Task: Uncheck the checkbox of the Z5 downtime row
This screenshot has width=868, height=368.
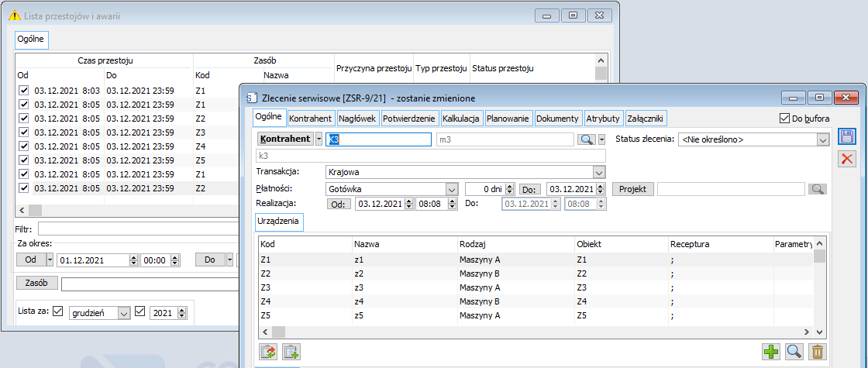Action: coord(23,160)
